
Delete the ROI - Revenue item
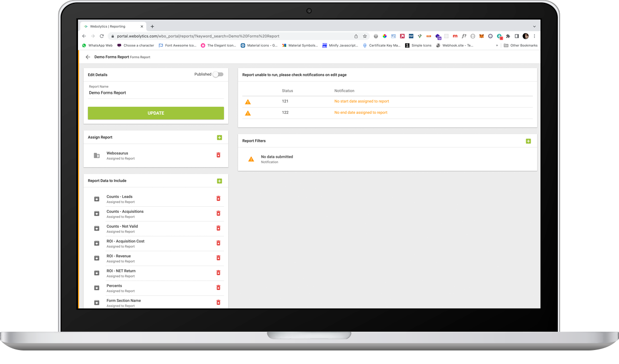click(x=218, y=258)
